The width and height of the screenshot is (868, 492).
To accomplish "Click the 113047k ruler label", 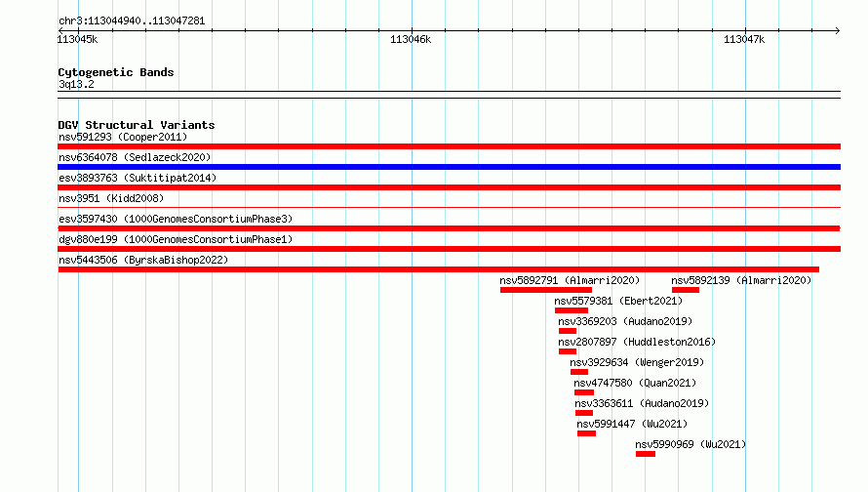I will [x=744, y=39].
